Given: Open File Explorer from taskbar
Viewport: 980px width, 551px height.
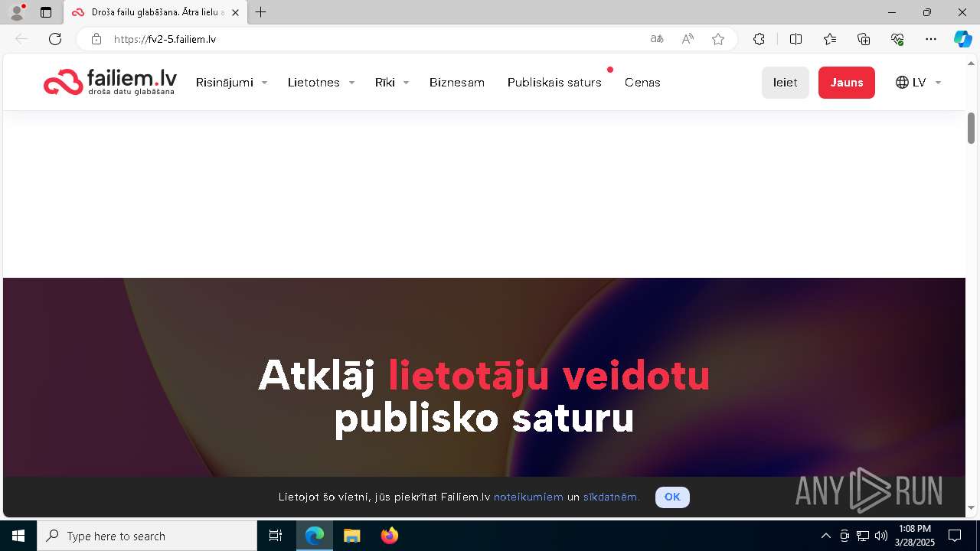Looking at the screenshot, I should tap(351, 536).
